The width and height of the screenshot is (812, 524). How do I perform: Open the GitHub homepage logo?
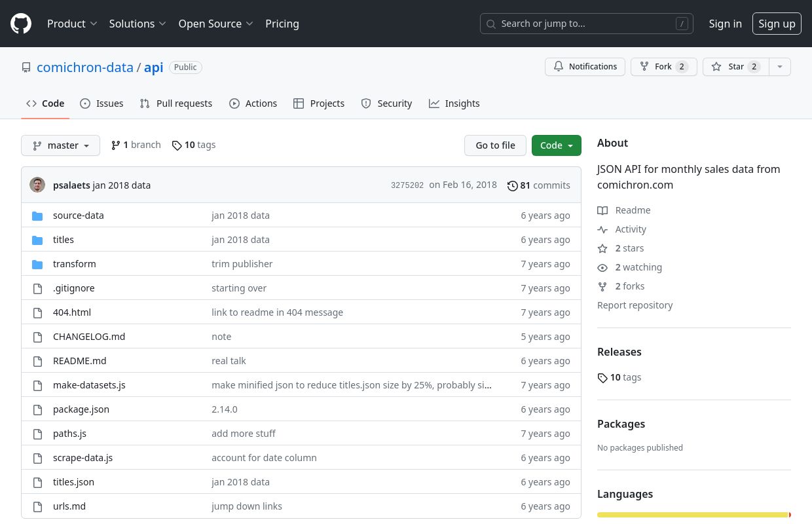(x=21, y=24)
